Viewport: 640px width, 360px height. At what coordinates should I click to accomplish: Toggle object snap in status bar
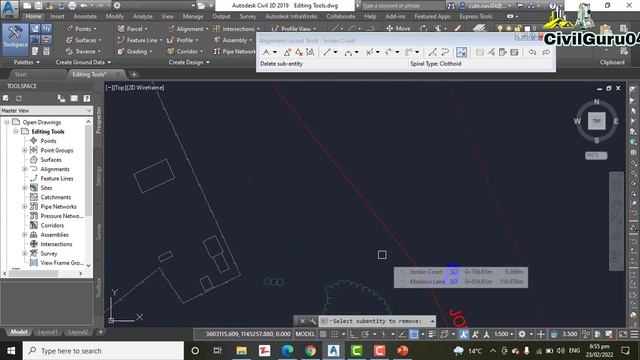(414, 334)
